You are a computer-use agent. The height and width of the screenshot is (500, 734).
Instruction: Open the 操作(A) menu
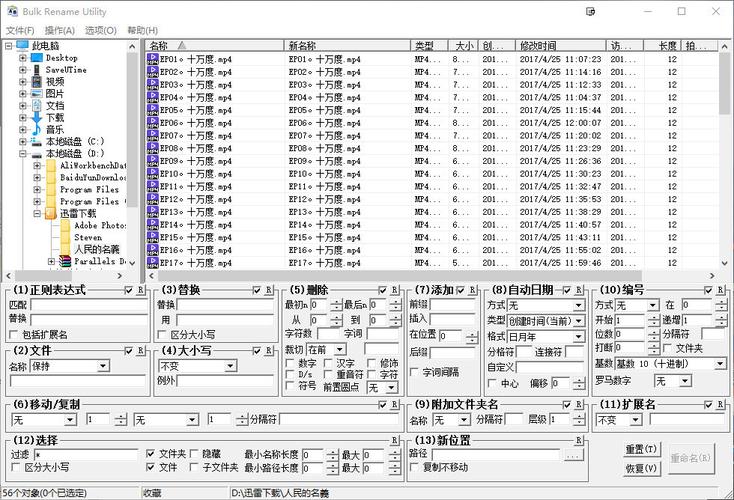point(60,30)
